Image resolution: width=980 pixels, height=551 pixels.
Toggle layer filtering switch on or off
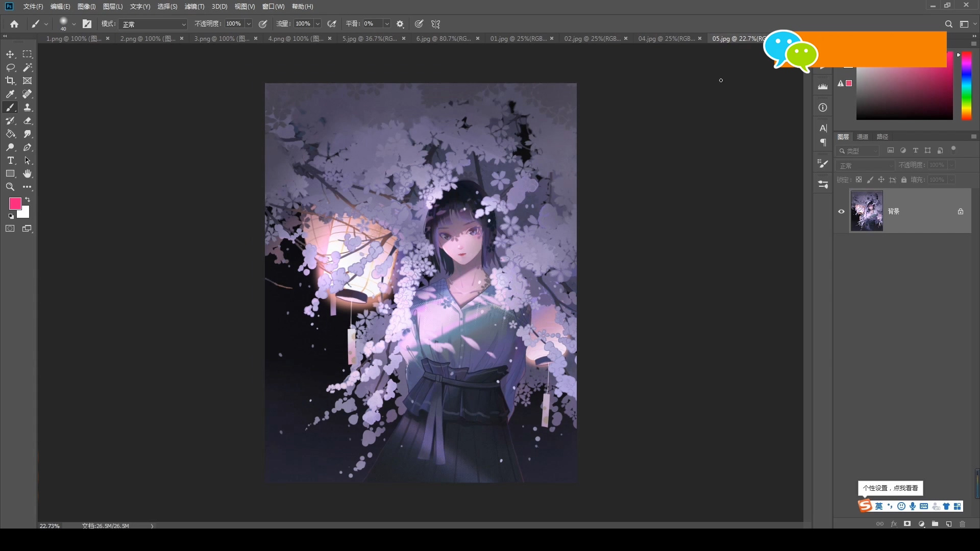953,149
